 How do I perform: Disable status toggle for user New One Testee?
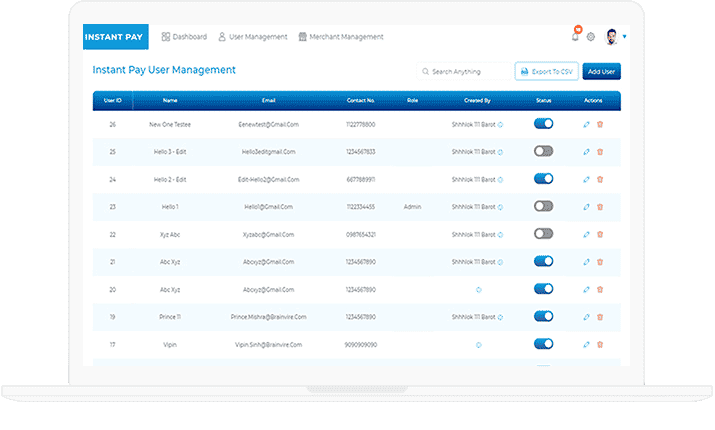coord(543,124)
